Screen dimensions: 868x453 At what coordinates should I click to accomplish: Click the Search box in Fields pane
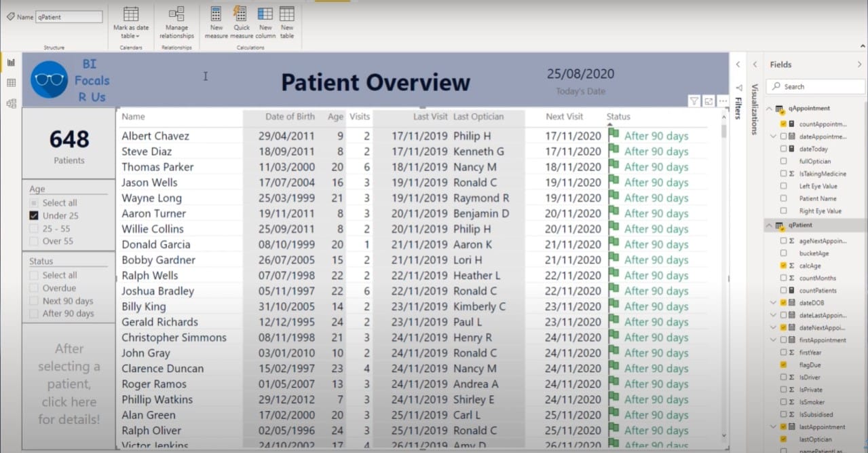[x=816, y=86]
